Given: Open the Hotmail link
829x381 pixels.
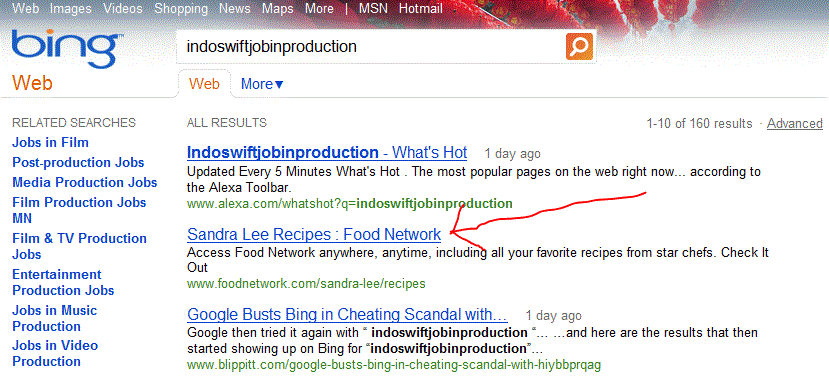Looking at the screenshot, I should click(421, 9).
